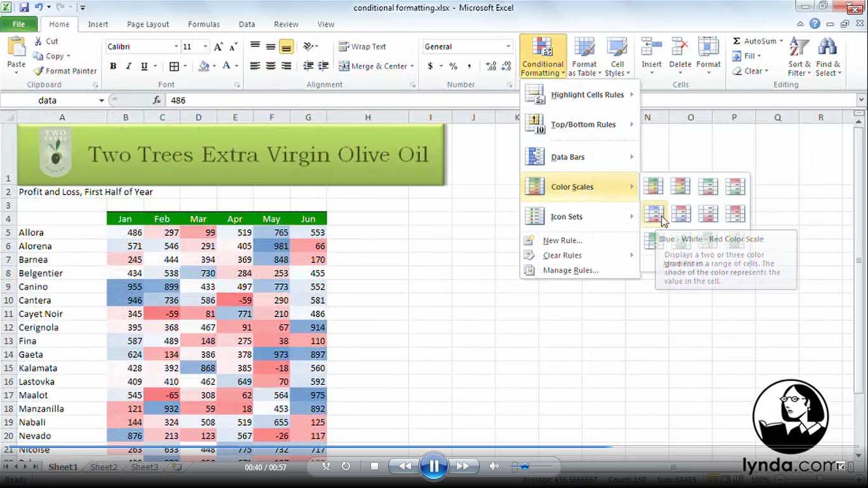This screenshot has height=488, width=868.
Task: Click Cell Styles button
Action: point(617,57)
